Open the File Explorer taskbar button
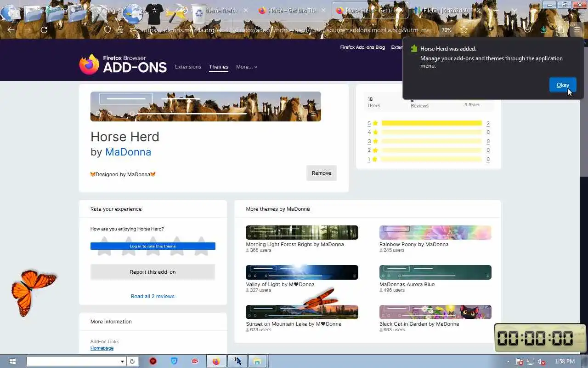Screen dimensions: 588x368 [x=258, y=362]
